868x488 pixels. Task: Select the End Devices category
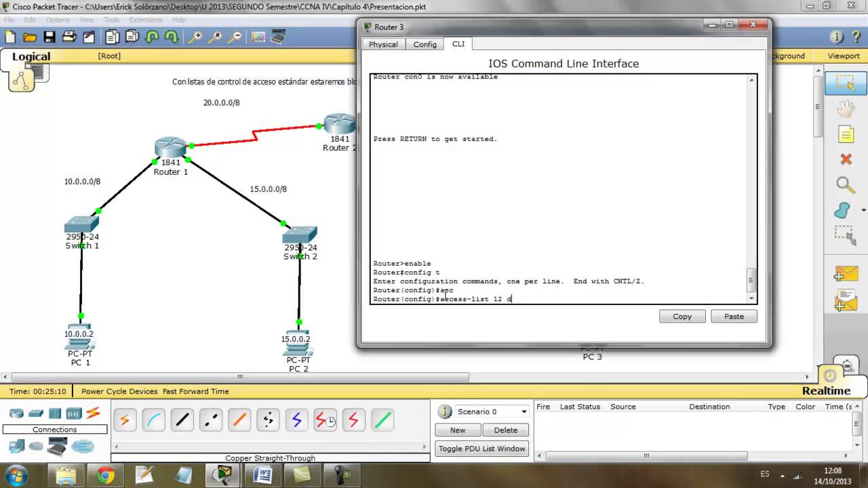17,446
